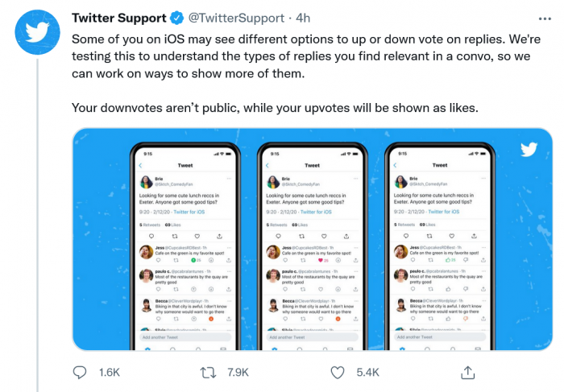The height and width of the screenshot is (392, 564).
Task: Open the share tweet icon
Action: tap(467, 373)
